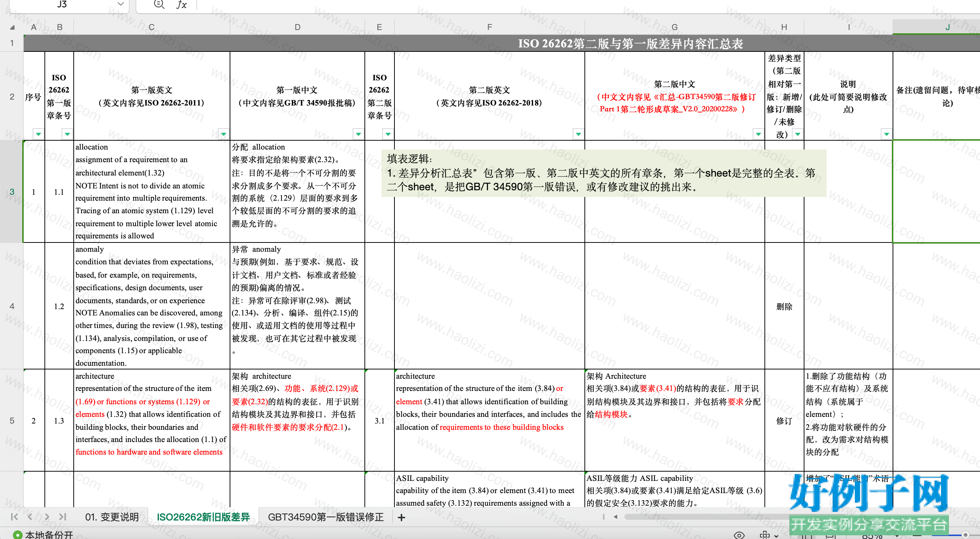Screen dimensions: 980x539
Task: Open filter dropdown for 说明 column
Action: [886, 134]
